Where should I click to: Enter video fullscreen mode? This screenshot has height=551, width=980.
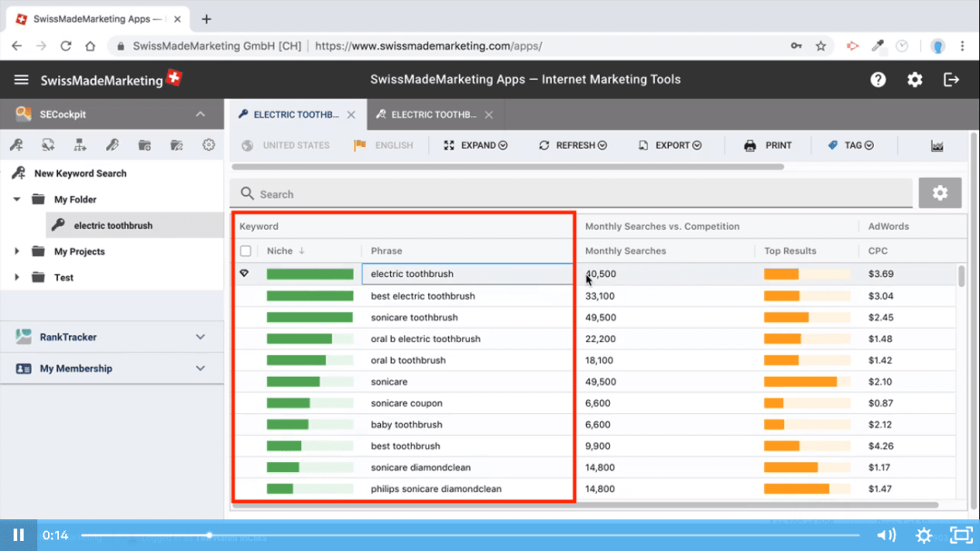click(x=961, y=536)
